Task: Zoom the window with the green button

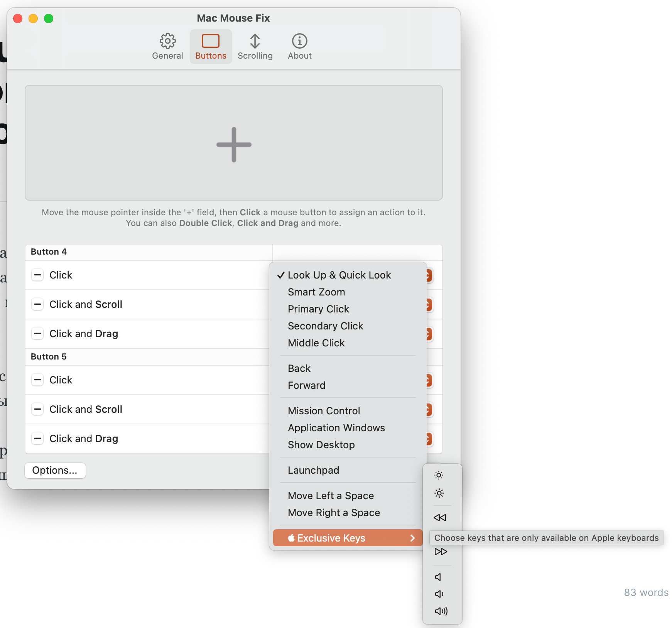Action: (x=49, y=19)
